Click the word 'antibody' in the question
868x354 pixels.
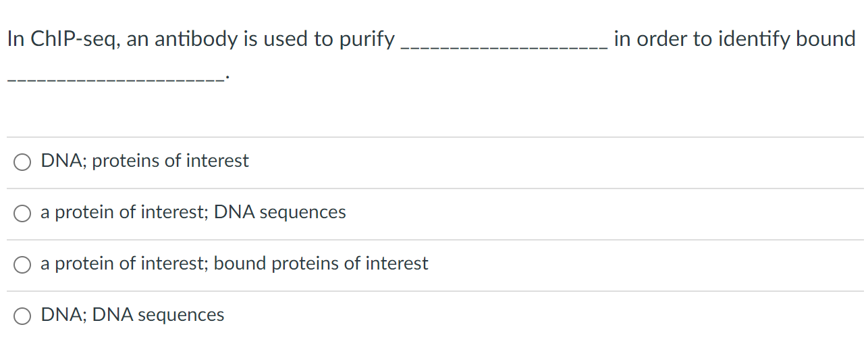196,39
